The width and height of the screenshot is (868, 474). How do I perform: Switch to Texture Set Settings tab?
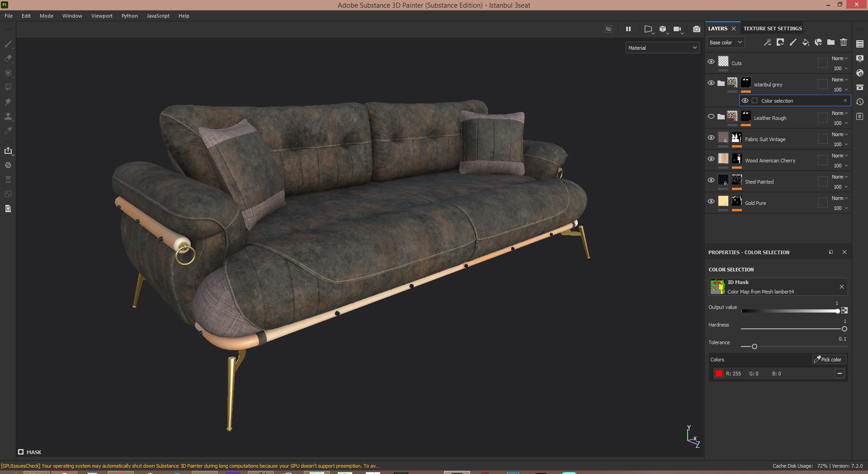(772, 28)
